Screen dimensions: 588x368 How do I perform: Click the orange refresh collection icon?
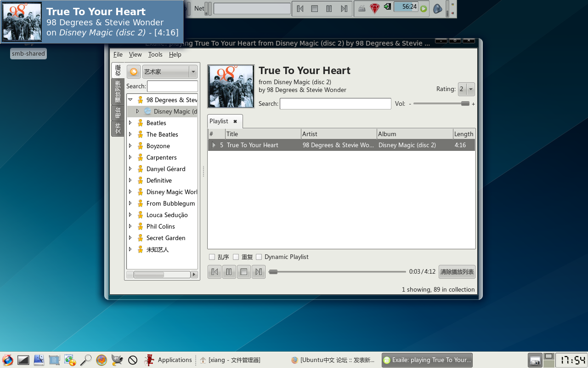[134, 72]
